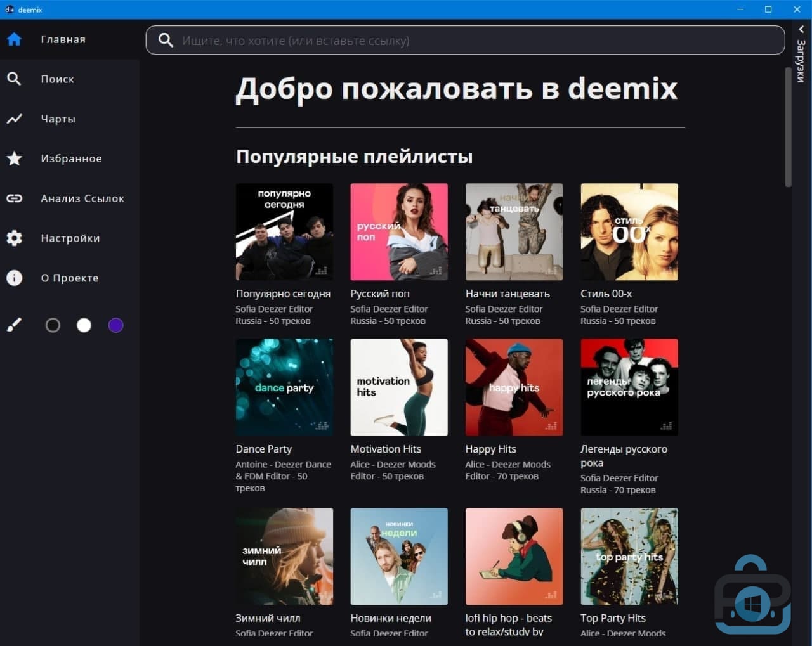Click the deemix app icon in the title bar

(9, 10)
